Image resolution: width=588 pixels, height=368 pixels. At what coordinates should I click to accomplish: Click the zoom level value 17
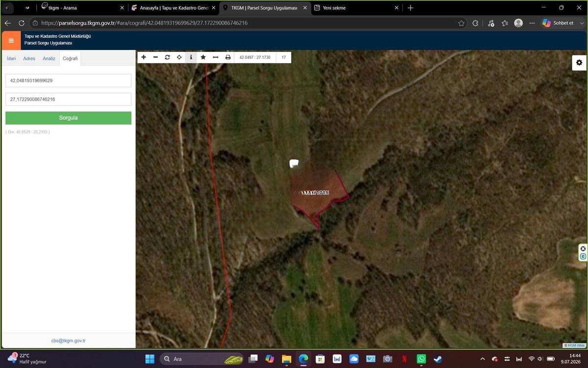click(284, 57)
